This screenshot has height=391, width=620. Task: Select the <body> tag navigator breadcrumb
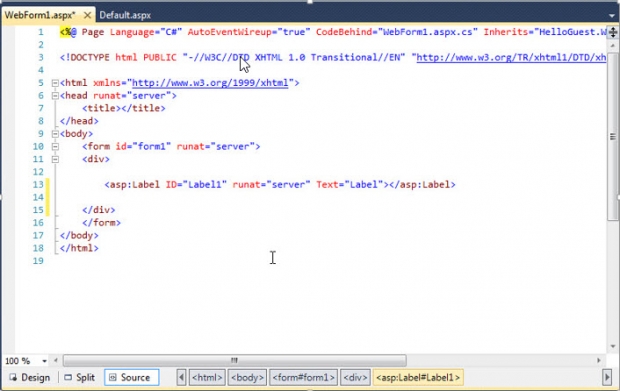247,378
